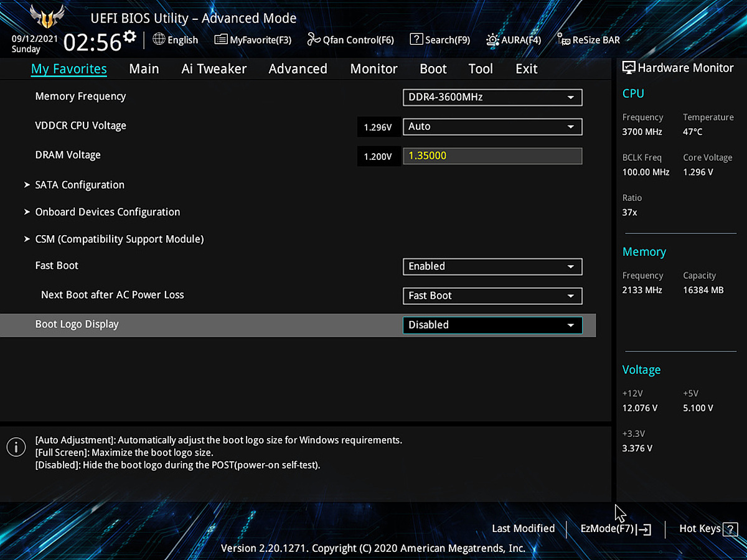Click the Search(F9) question icon
Viewport: 747px width, 560px height.
416,39
